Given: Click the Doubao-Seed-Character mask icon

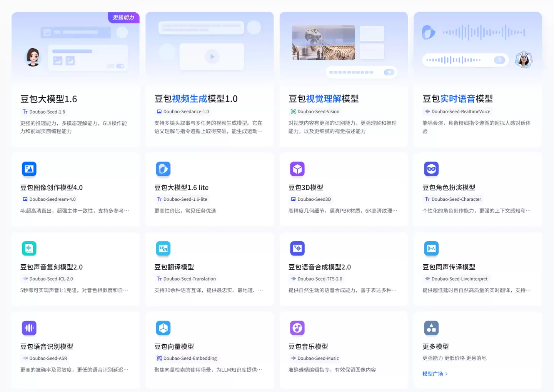Looking at the screenshot, I should point(431,169).
